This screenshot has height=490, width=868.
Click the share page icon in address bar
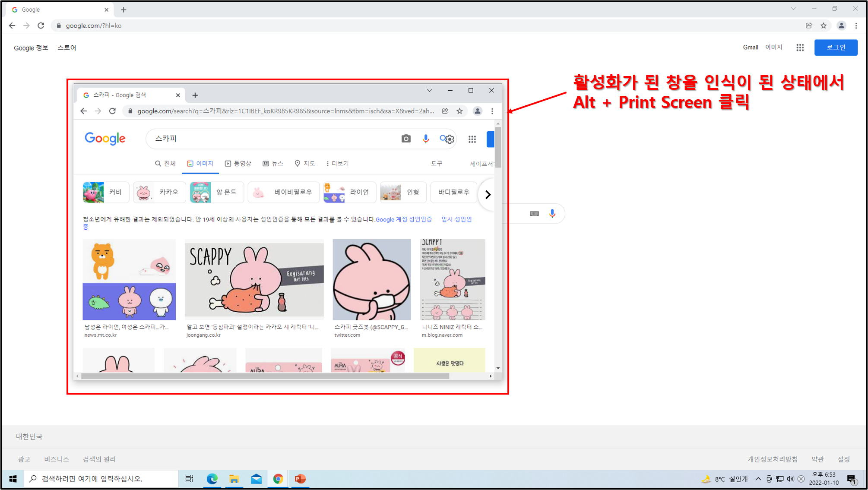tap(809, 25)
